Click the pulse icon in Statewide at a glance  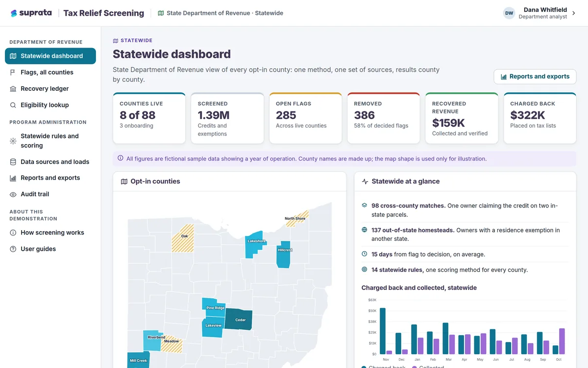[x=365, y=182]
